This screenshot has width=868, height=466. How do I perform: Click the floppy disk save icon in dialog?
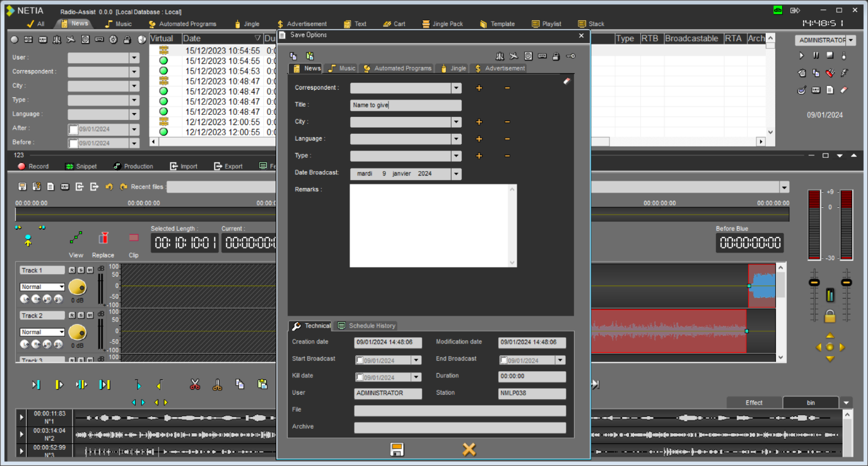397,449
